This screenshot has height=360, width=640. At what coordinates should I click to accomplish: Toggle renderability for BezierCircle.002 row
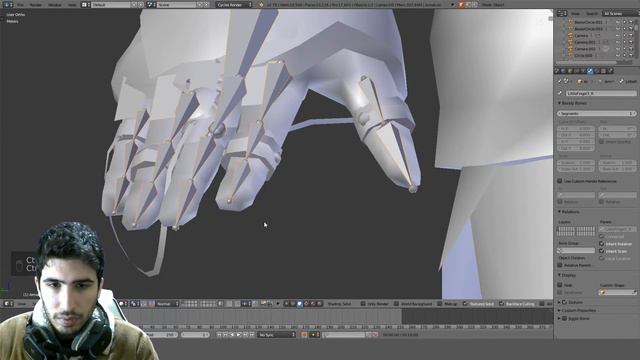(631, 22)
